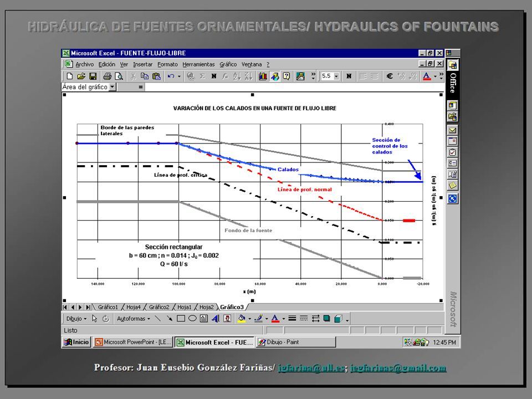Print the chart using the printer icon
This screenshot has height=399, width=532.
tap(107, 76)
